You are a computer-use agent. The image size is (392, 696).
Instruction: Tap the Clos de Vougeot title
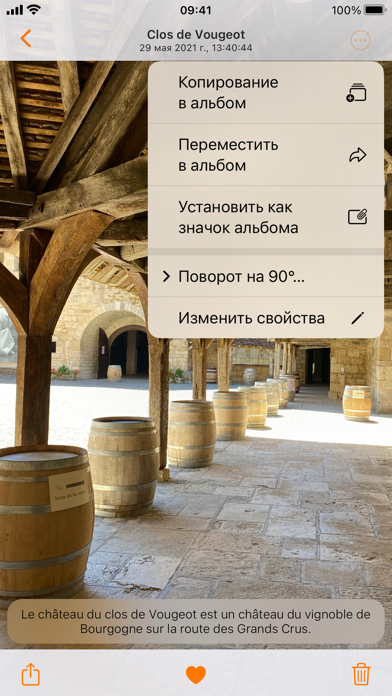tap(196, 35)
